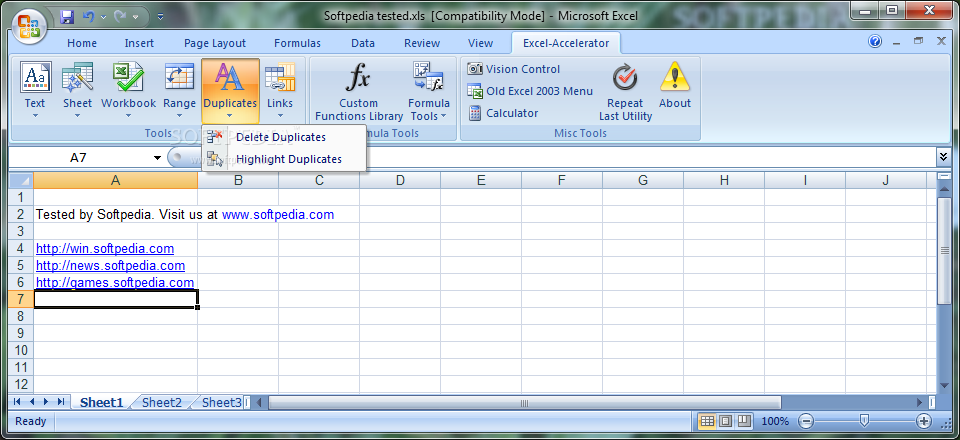Image resolution: width=960 pixels, height=440 pixels.
Task: Expand the Range dropdown arrow
Action: coord(179,116)
